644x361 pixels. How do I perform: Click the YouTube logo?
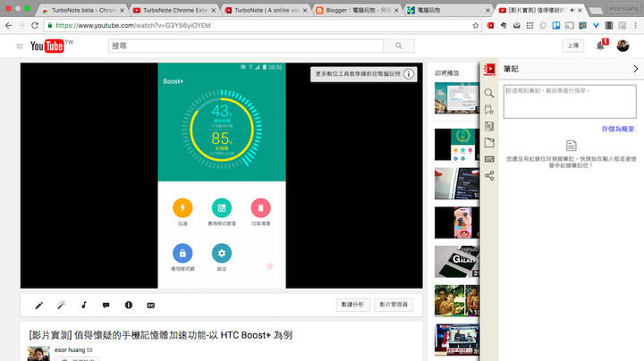tap(47, 46)
